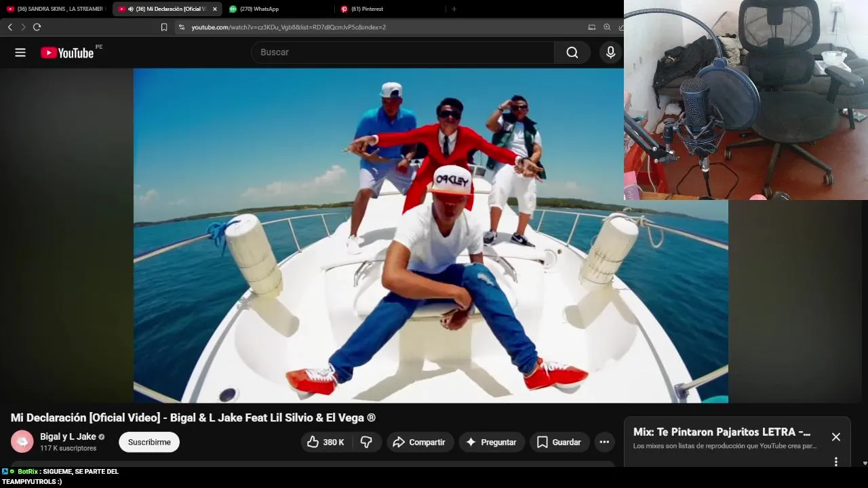Open the cast media icon in toolbar
The width and height of the screenshot is (868, 488).
click(591, 27)
